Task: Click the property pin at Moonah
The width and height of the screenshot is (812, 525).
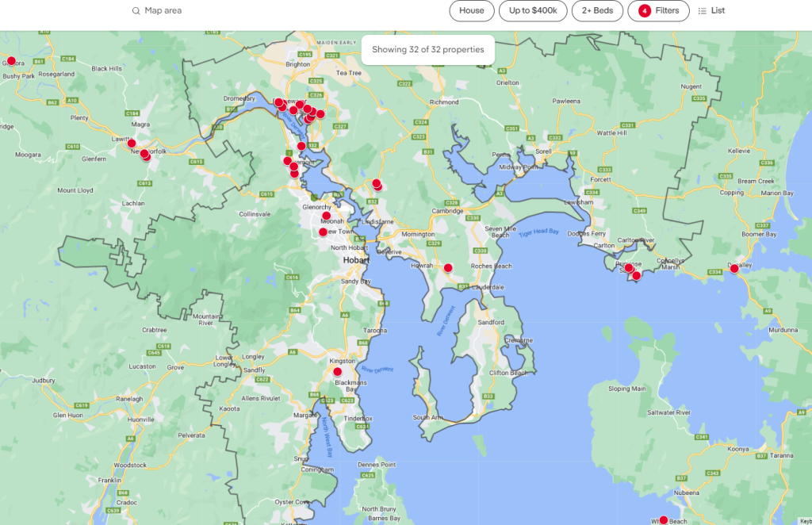Action: point(326,216)
